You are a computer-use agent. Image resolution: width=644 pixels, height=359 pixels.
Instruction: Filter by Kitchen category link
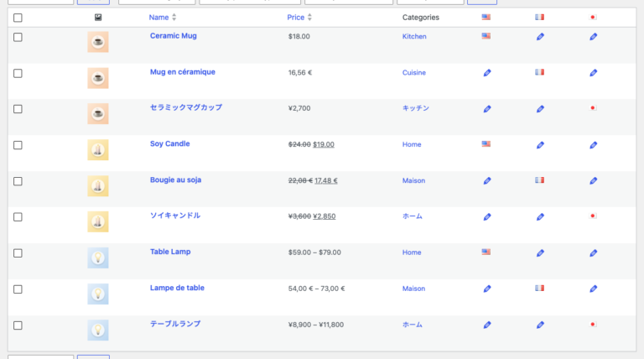pyautogui.click(x=414, y=37)
